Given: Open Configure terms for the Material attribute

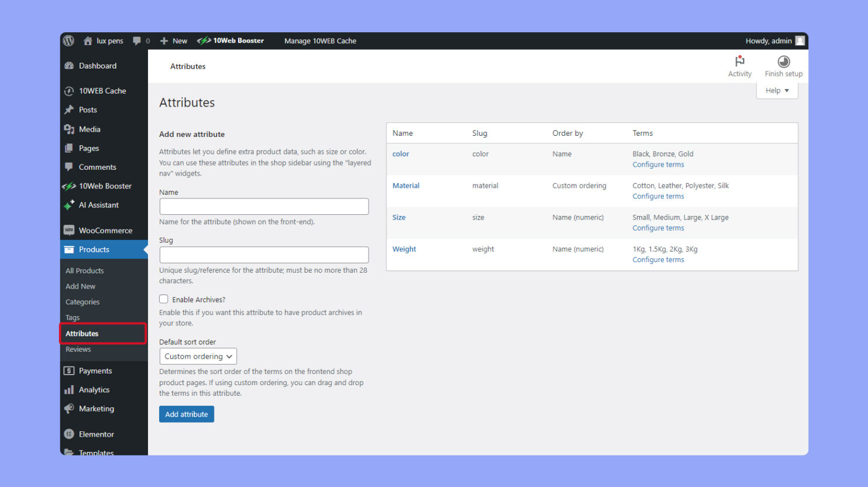Looking at the screenshot, I should [x=658, y=196].
